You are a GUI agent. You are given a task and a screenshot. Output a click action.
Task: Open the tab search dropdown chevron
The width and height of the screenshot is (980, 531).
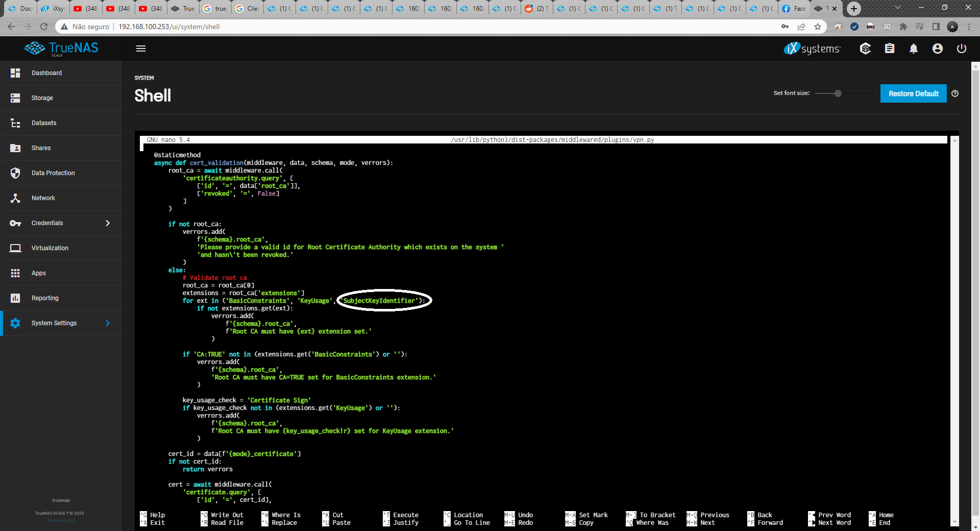[898, 8]
